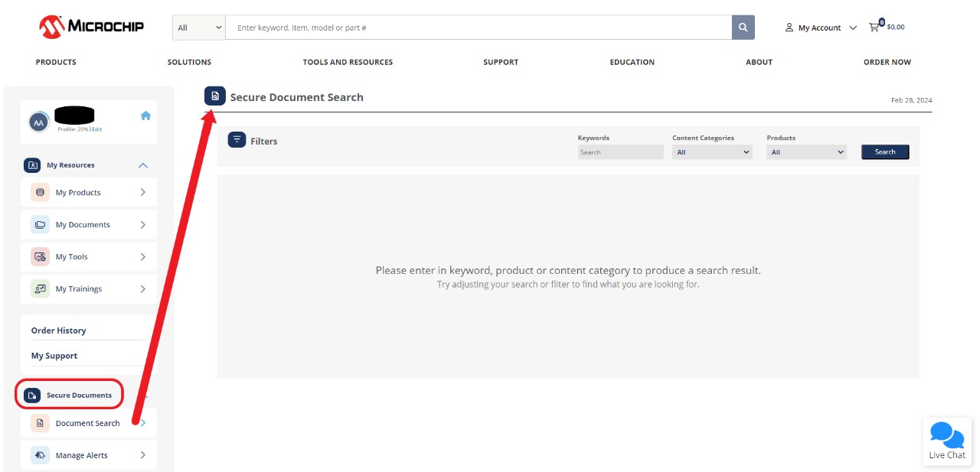Open the My Trainings icon
This screenshot has width=980, height=472.
(x=40, y=288)
